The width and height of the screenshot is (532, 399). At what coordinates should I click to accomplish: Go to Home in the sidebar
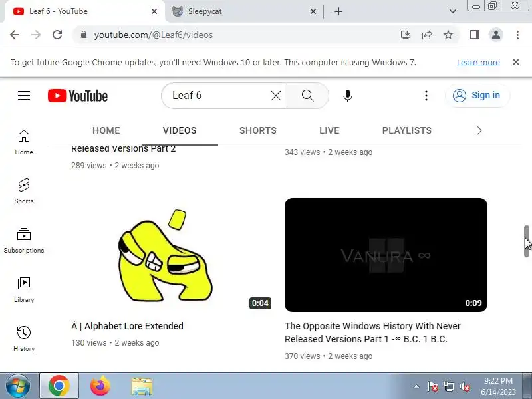coord(24,142)
